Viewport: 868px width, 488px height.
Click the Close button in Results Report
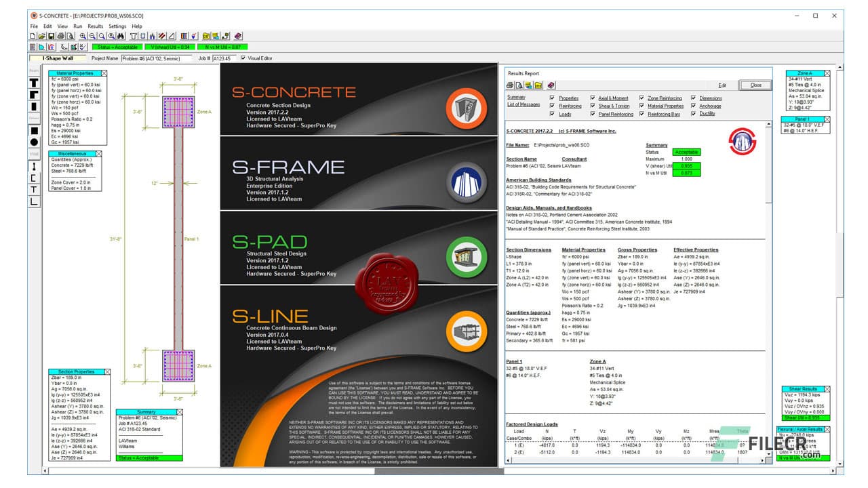click(755, 85)
